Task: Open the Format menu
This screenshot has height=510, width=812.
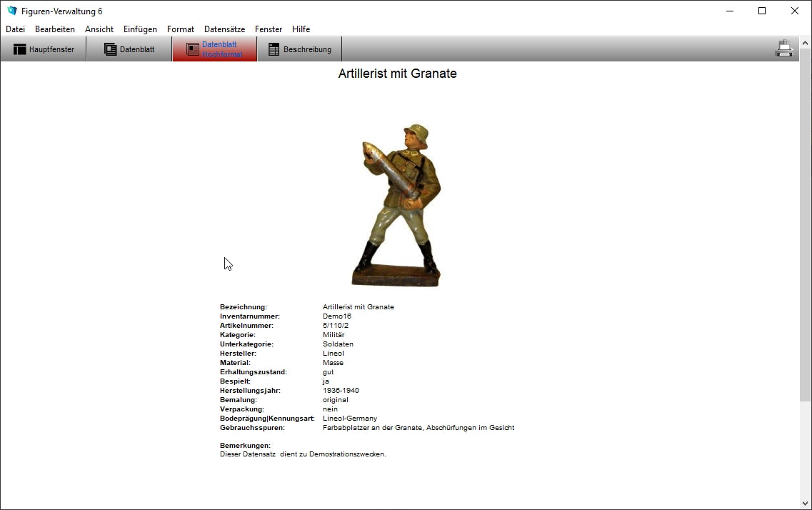Action: [x=181, y=29]
